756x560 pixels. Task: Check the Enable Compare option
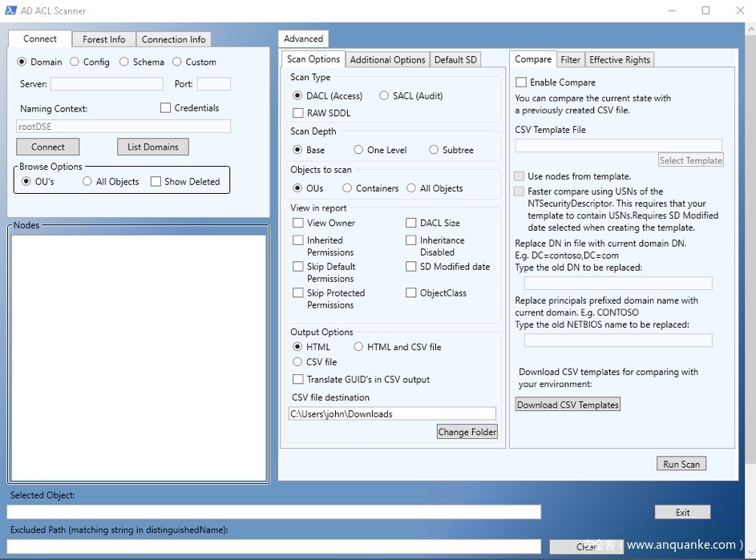(521, 83)
